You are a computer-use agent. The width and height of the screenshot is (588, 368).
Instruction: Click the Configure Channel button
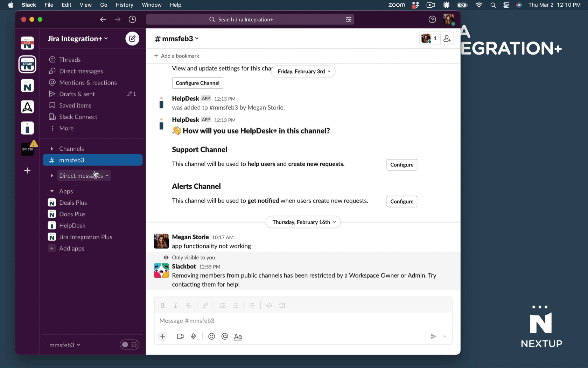coord(197,83)
